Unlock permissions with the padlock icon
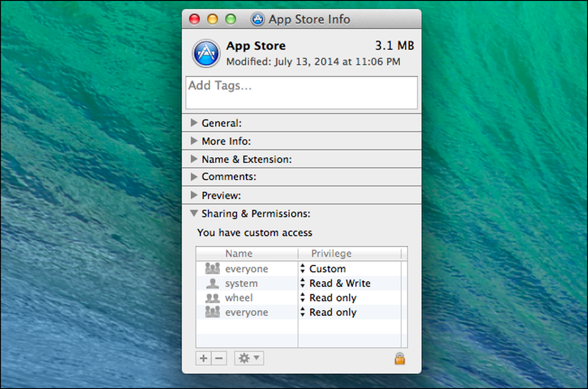The height and width of the screenshot is (389, 588). [x=399, y=358]
